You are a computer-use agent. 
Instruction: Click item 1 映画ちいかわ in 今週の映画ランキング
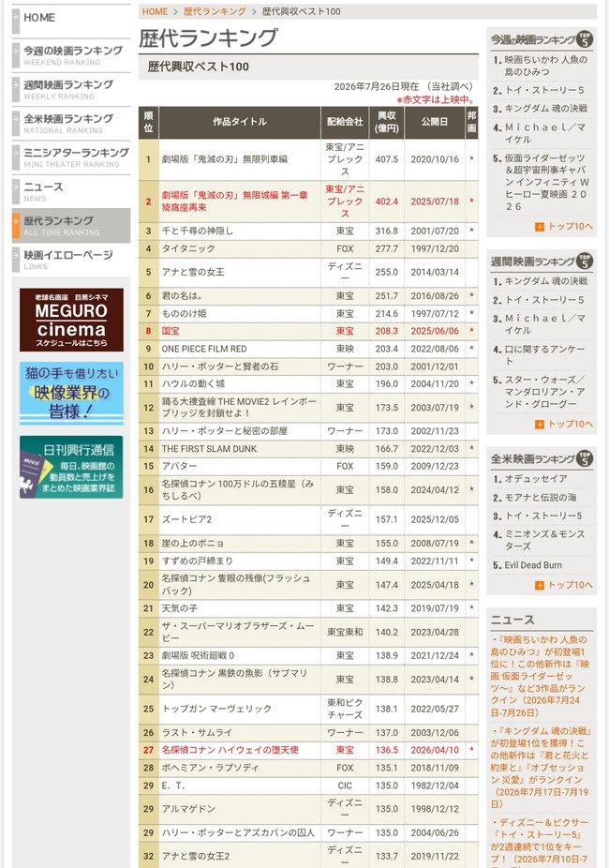tap(545, 66)
